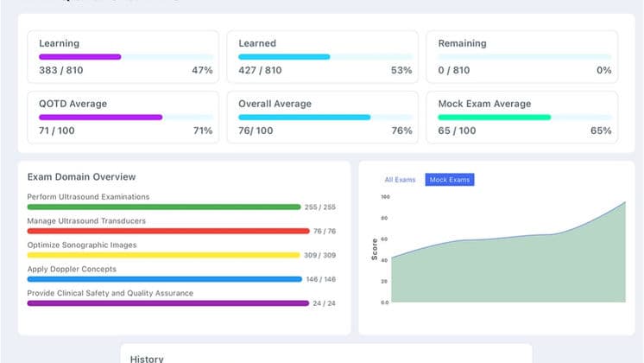Click the 255 / 255 domain score
The width and height of the screenshot is (644, 363).
pyautogui.click(x=320, y=207)
